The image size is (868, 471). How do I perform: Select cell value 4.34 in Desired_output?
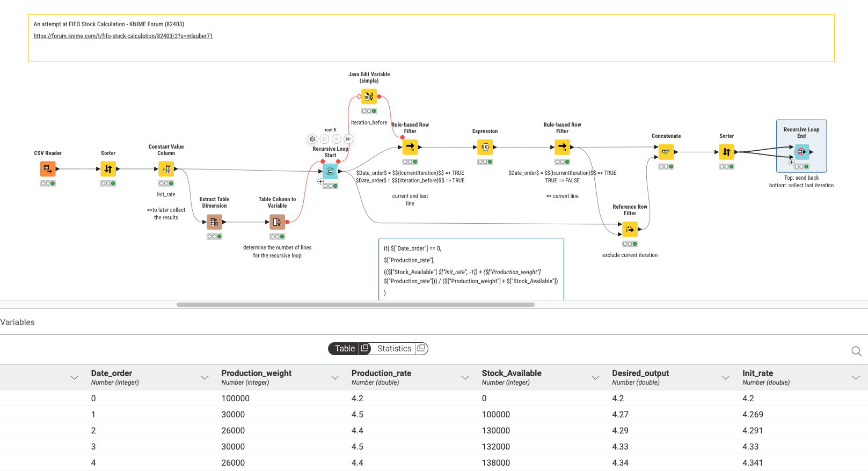(620, 463)
